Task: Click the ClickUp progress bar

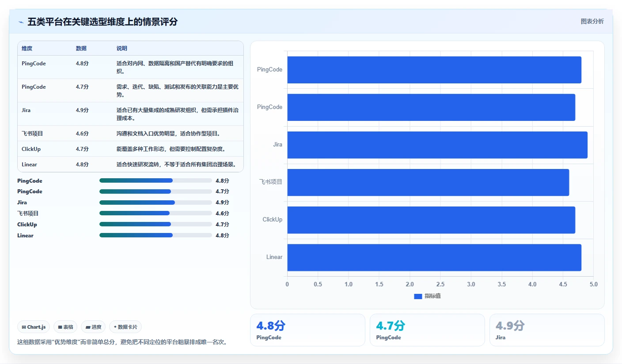Action: [155, 224]
